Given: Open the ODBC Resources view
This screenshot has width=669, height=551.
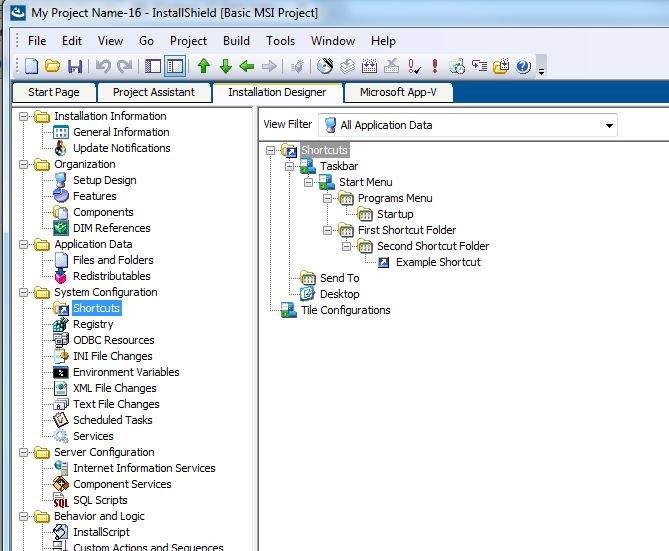Looking at the screenshot, I should point(113,340).
